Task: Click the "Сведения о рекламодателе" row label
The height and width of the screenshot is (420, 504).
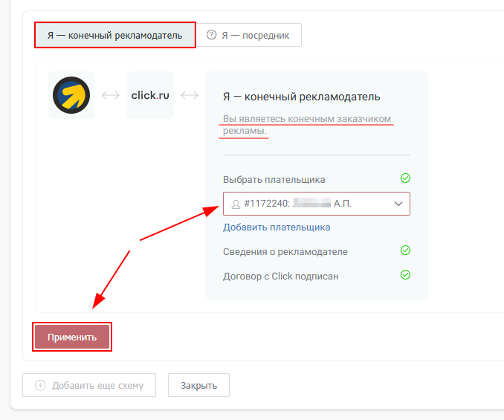Action: [285, 251]
